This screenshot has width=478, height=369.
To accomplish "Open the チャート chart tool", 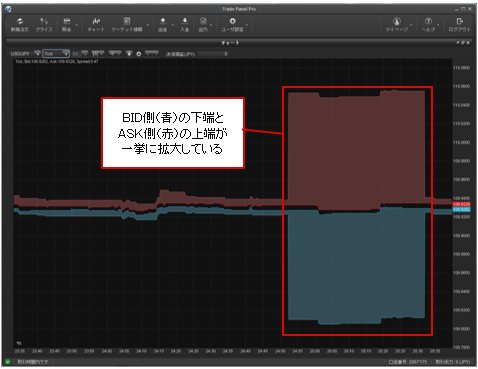I will 96,25.
